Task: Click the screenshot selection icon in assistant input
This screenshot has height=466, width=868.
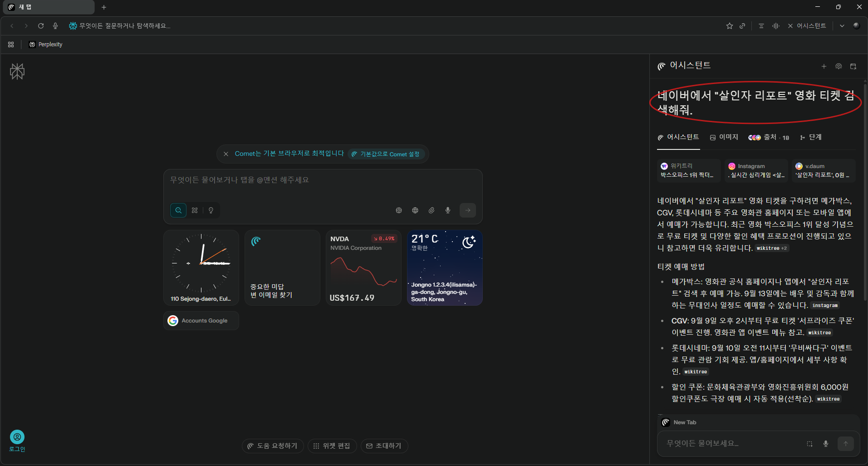Action: (809, 444)
